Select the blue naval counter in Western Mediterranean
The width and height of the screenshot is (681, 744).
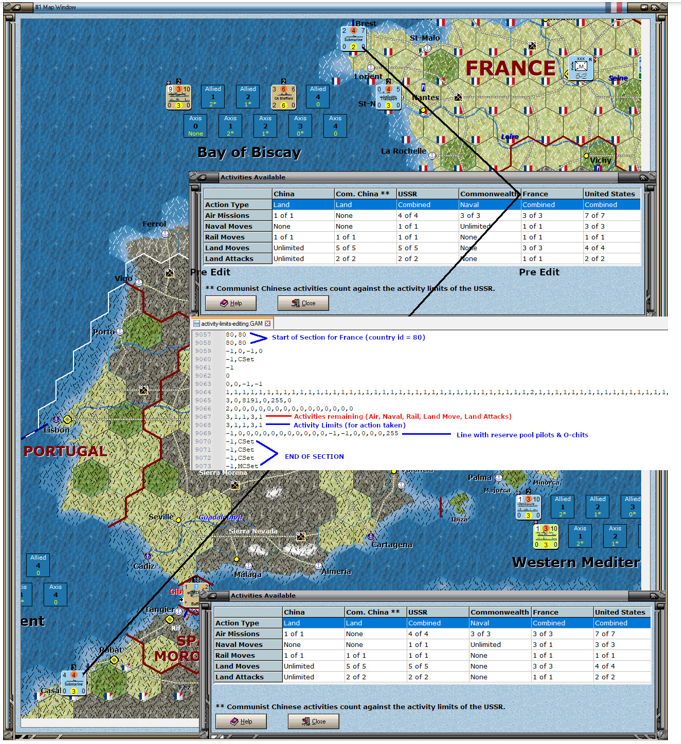[528, 507]
